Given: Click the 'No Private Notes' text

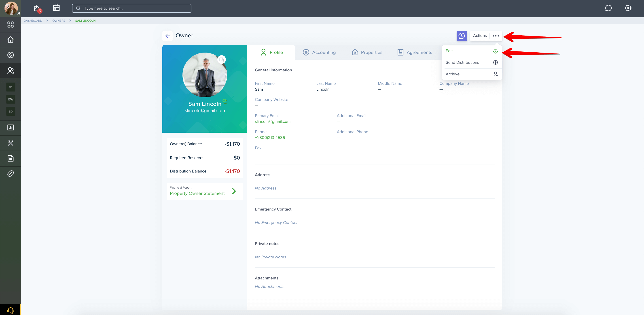Looking at the screenshot, I should pos(270,257).
